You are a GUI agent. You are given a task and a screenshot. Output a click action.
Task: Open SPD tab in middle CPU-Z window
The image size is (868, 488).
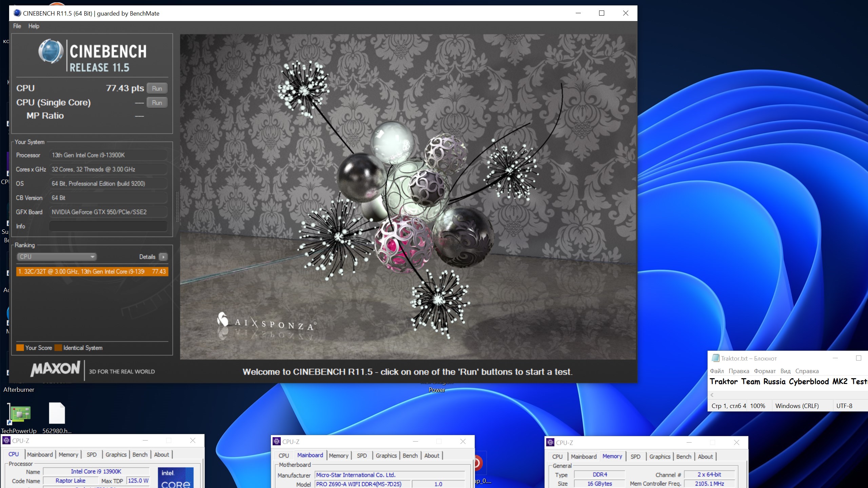pos(362,456)
